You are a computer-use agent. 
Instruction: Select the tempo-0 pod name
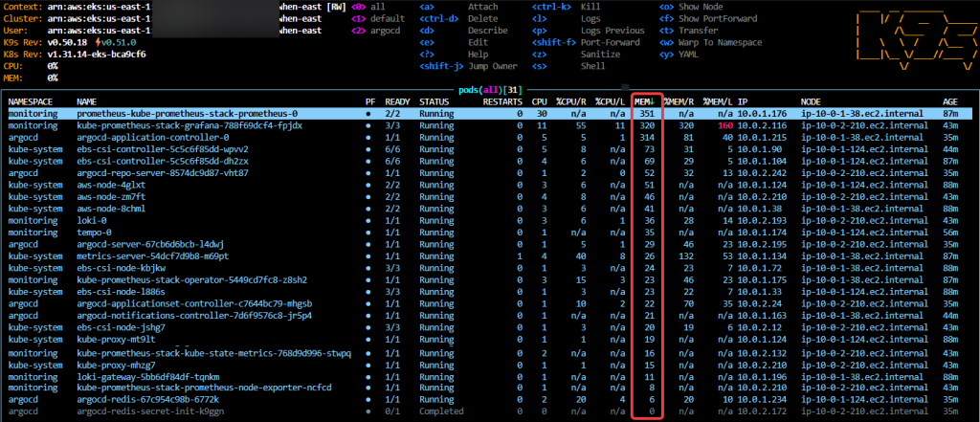(94, 233)
